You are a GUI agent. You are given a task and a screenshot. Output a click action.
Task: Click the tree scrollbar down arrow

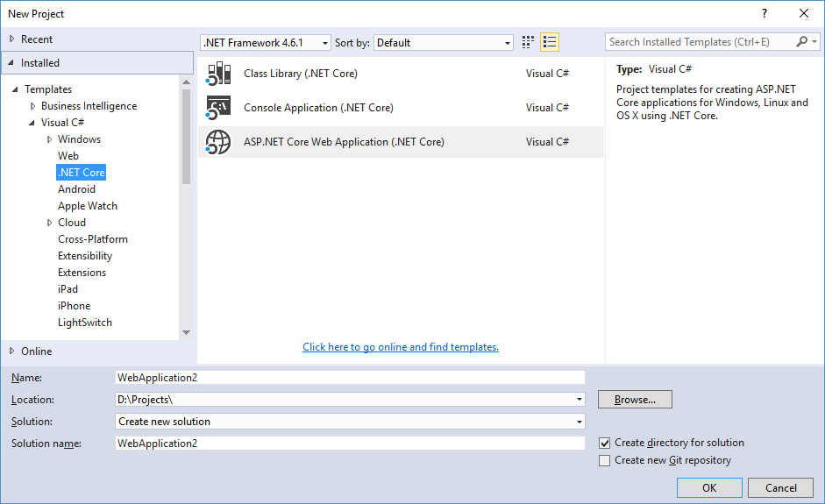coord(186,332)
